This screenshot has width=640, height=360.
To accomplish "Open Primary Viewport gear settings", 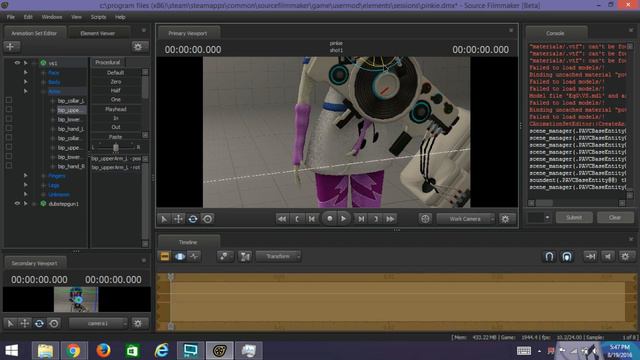I will (x=505, y=219).
